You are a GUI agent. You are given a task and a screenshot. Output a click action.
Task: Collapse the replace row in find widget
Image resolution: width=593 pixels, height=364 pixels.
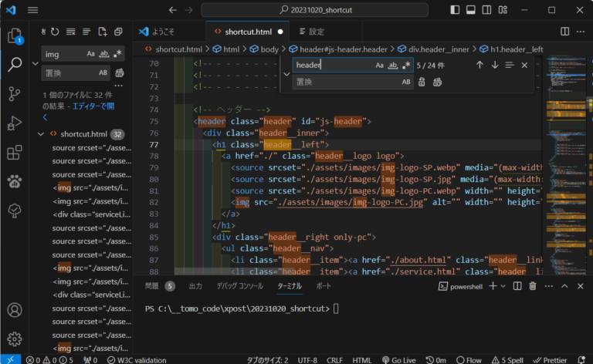tap(286, 74)
